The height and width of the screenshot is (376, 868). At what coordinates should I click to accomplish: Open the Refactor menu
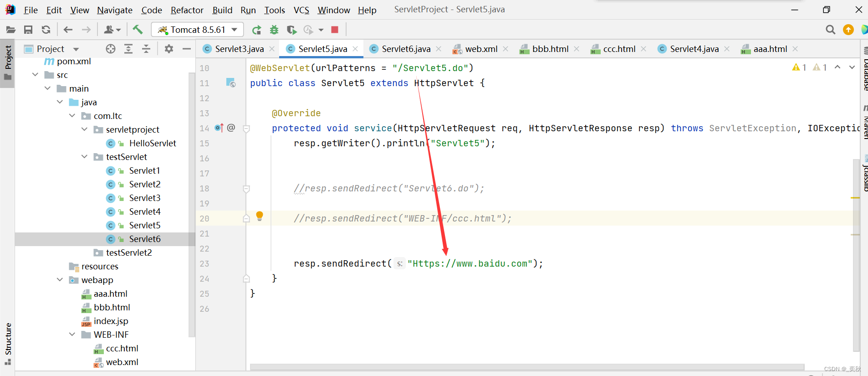(187, 10)
